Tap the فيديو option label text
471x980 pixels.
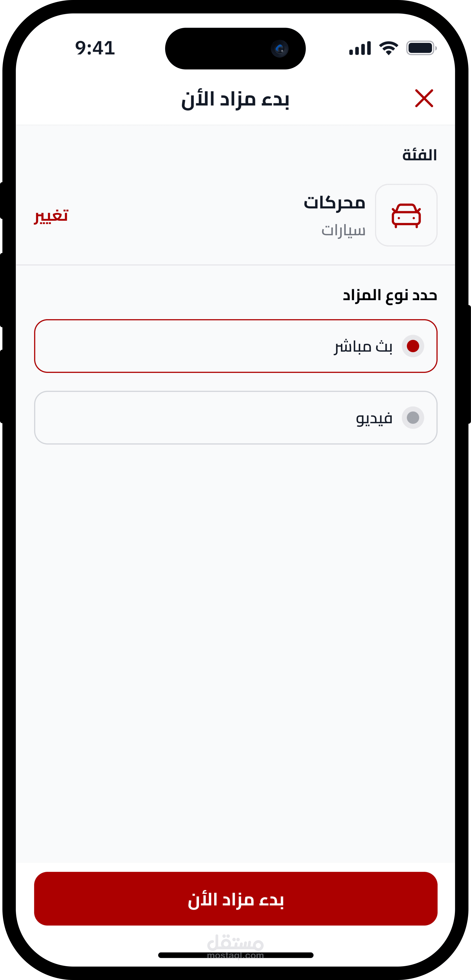[x=374, y=418]
